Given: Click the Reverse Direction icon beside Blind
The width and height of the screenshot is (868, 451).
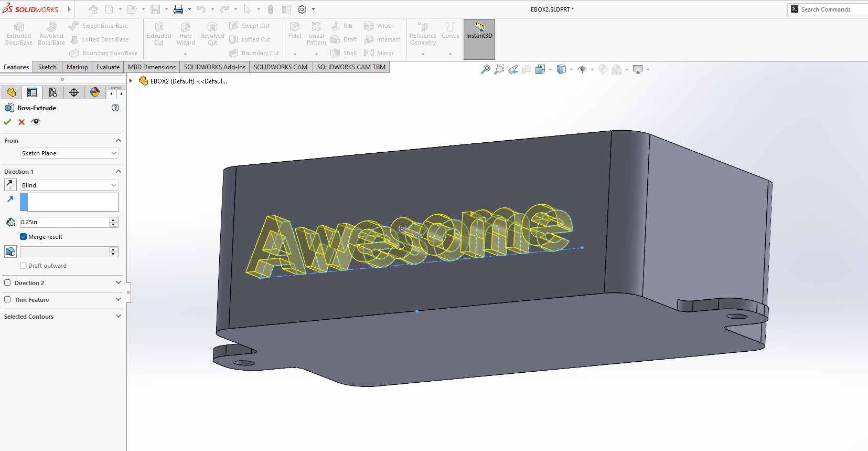Looking at the screenshot, I should coord(10,185).
